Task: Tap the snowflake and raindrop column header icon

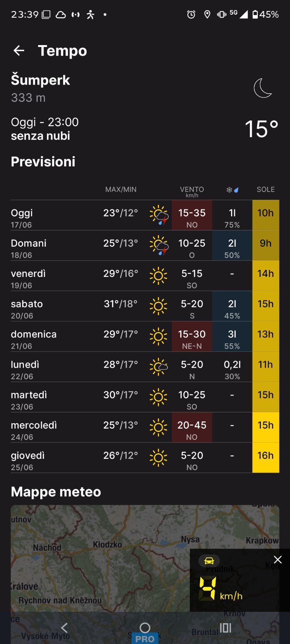Action: pyautogui.click(x=232, y=190)
